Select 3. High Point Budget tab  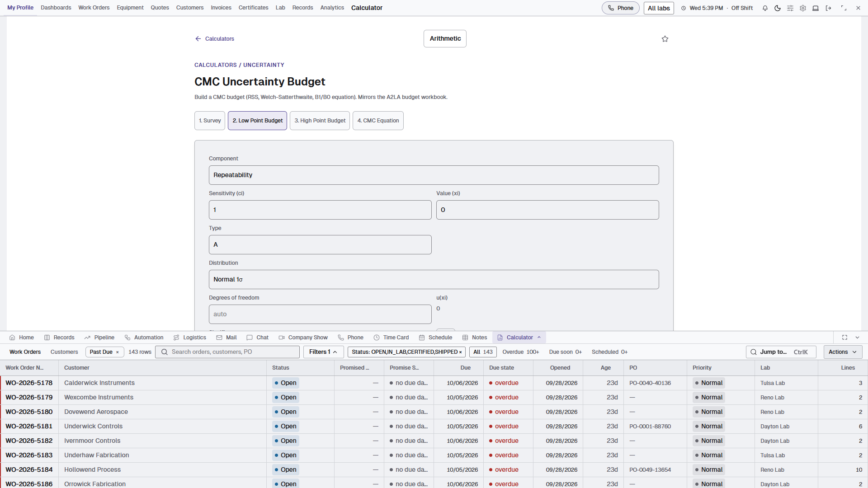[320, 121]
